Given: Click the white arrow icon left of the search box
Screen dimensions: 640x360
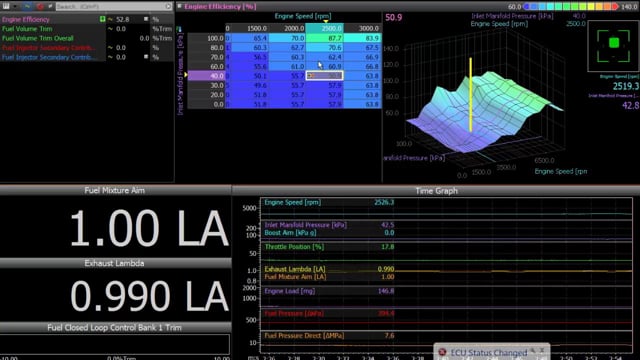Looking at the screenshot, I should pyautogui.click(x=50, y=6).
